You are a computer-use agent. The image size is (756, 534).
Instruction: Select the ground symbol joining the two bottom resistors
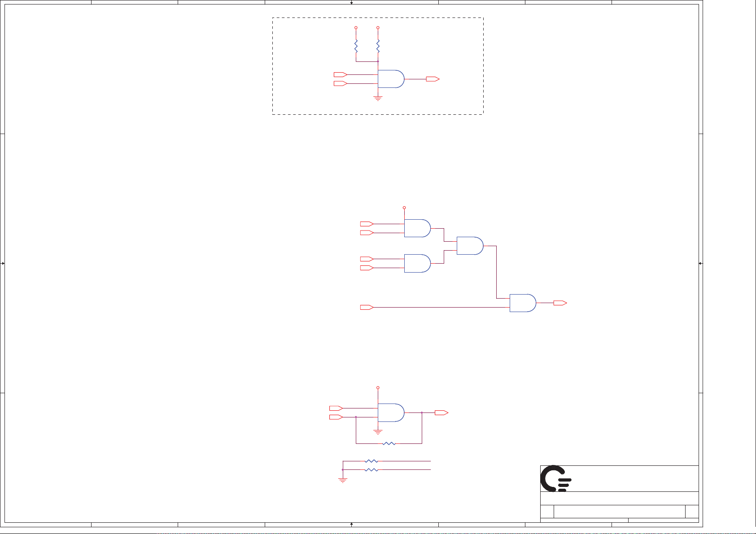pos(343,481)
